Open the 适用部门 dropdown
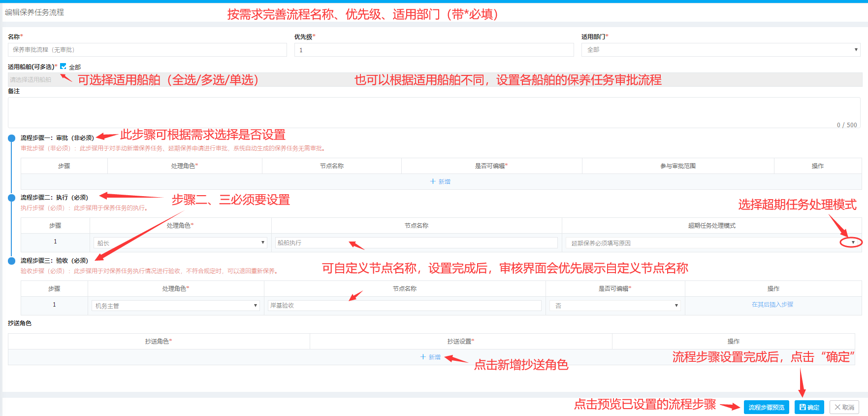The height and width of the screenshot is (416, 868). (x=721, y=50)
